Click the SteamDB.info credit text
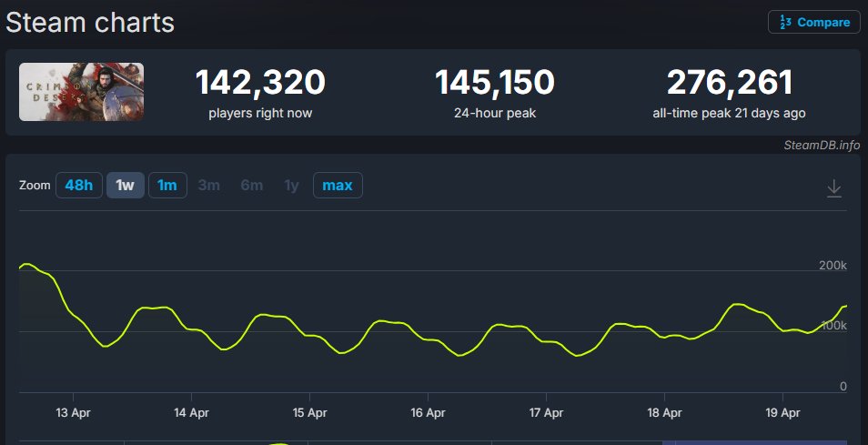The width and height of the screenshot is (868, 445). pos(822,145)
